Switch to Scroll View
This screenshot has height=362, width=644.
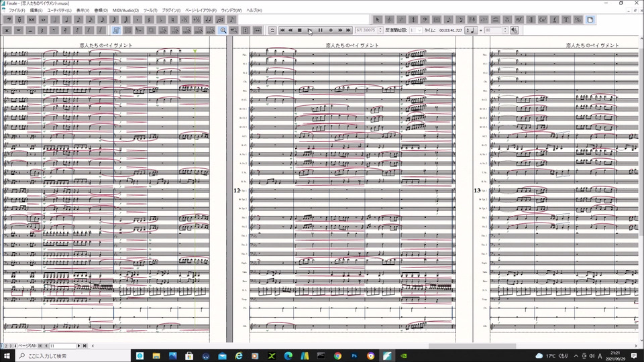[127, 30]
